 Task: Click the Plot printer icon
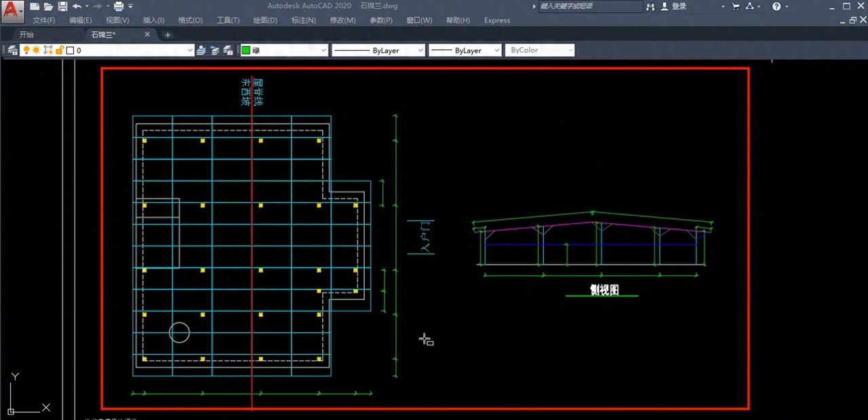[x=119, y=6]
